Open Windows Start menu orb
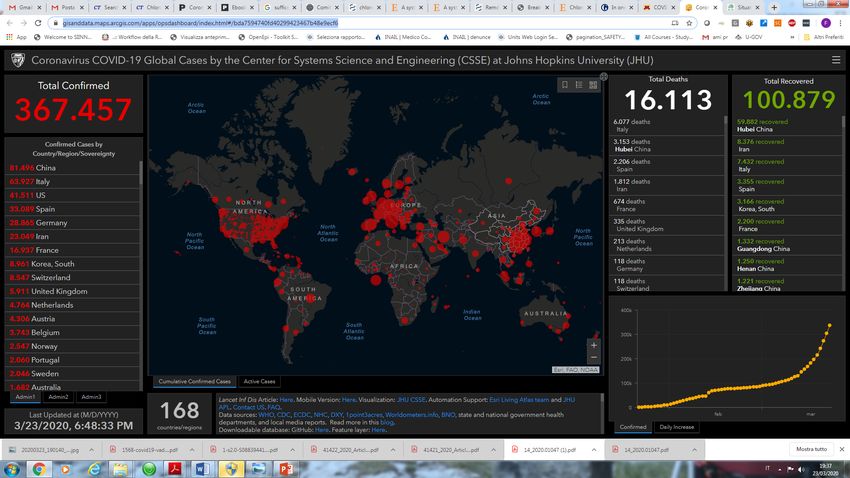Screen dimensions: 850x478 pos(12,469)
